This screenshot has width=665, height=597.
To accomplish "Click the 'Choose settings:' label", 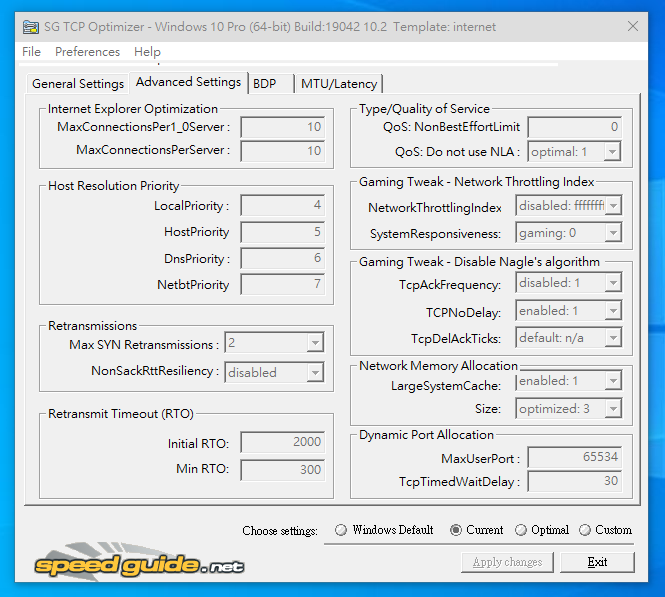I will click(280, 531).
